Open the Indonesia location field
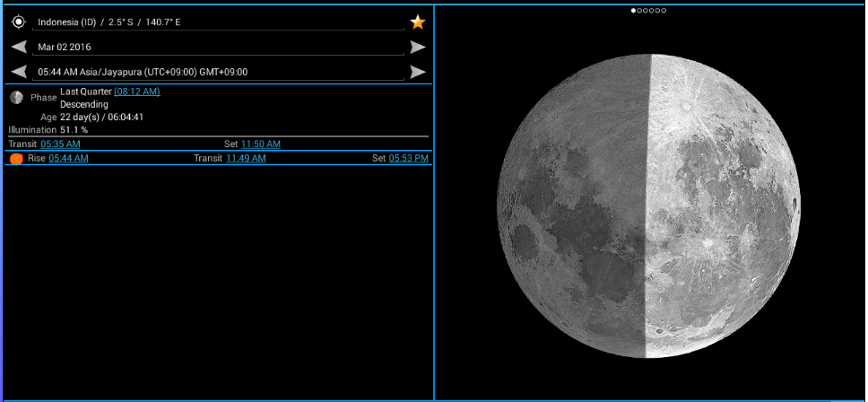 [218, 22]
